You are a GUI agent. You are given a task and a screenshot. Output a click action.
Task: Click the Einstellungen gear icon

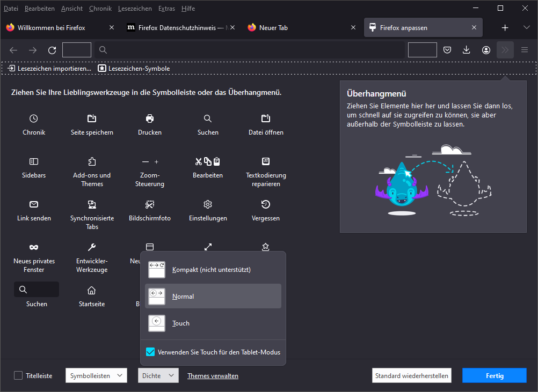click(208, 204)
